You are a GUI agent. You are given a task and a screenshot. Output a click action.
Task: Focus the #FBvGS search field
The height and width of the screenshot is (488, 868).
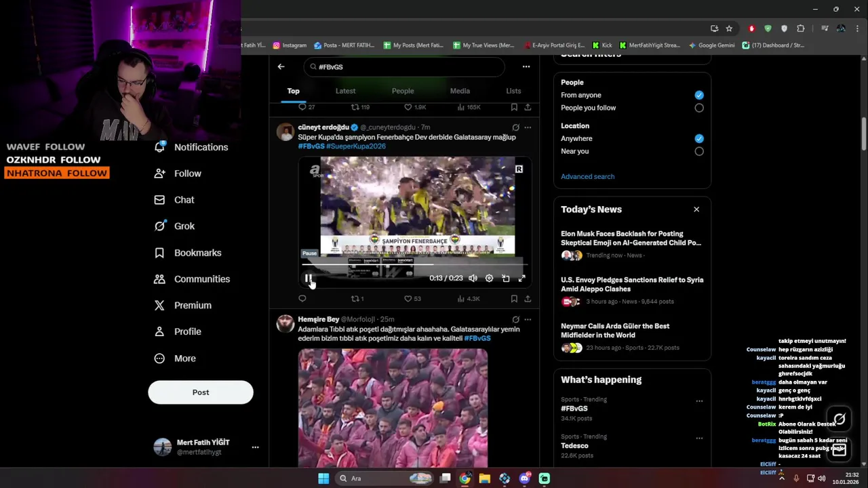click(404, 67)
